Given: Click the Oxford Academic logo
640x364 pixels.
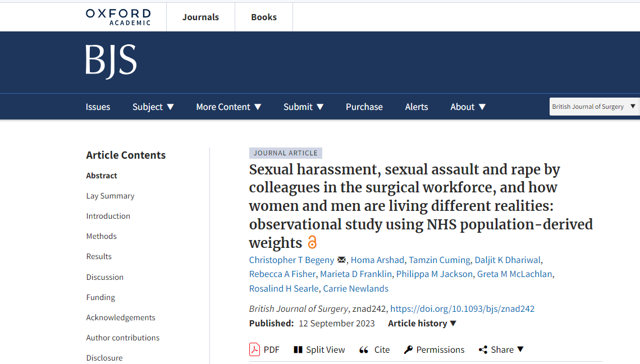Looking at the screenshot, I should [118, 16].
